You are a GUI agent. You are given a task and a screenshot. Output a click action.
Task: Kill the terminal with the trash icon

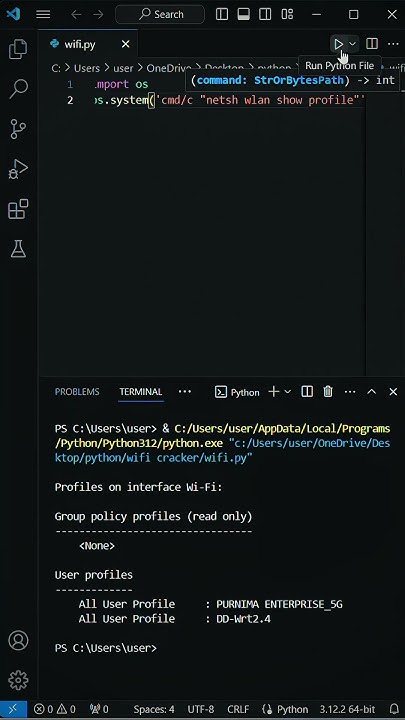pyautogui.click(x=328, y=392)
